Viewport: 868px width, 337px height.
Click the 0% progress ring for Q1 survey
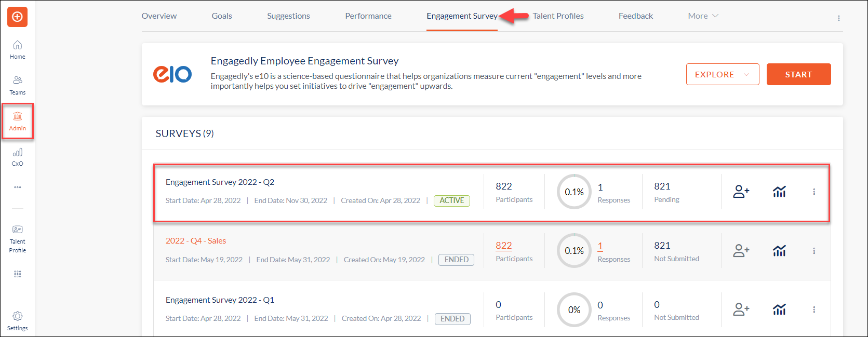coord(574,309)
